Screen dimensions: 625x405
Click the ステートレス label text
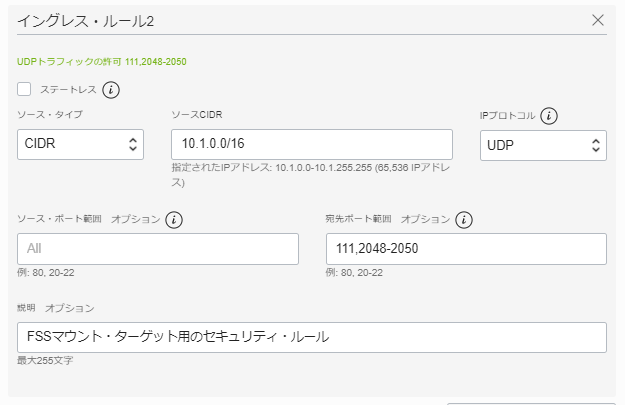pos(68,90)
